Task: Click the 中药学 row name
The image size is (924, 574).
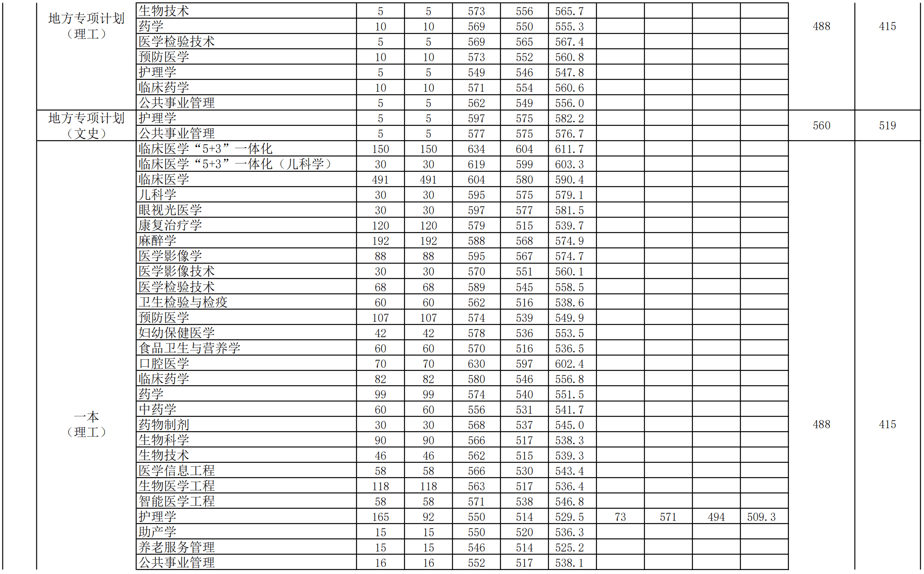Action: point(157,409)
